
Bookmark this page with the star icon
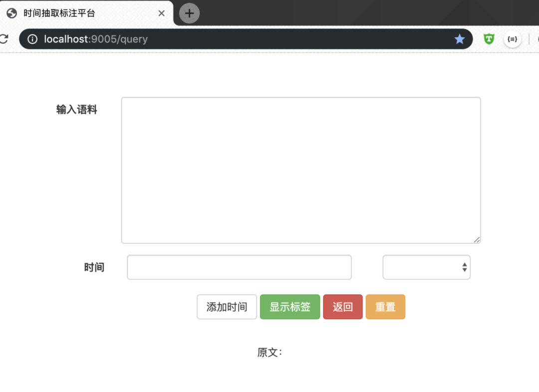click(x=459, y=39)
